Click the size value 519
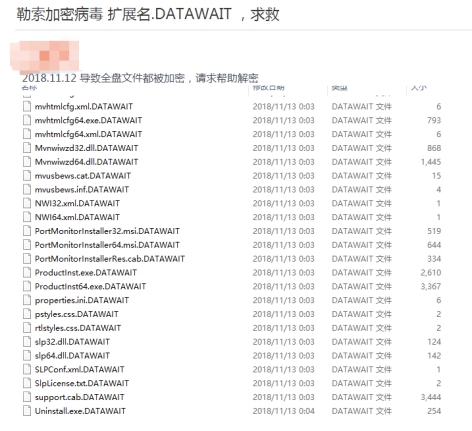The image size is (472, 431). tap(434, 231)
